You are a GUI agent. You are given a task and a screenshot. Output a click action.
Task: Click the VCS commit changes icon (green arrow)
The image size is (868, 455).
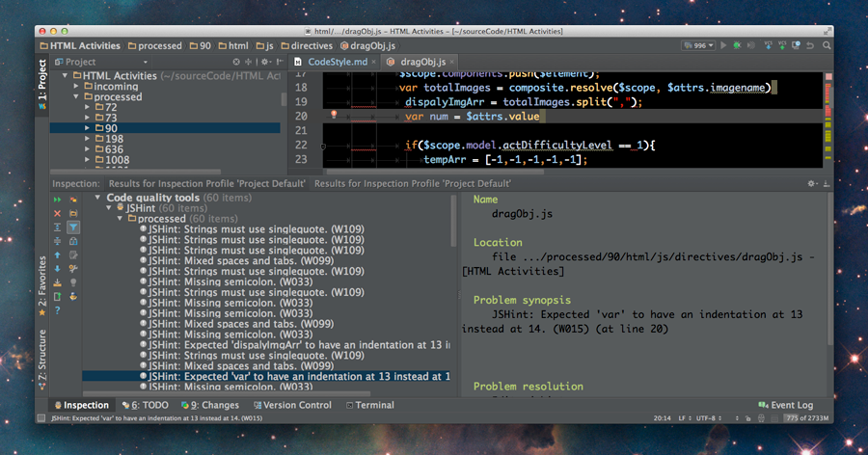[781, 45]
